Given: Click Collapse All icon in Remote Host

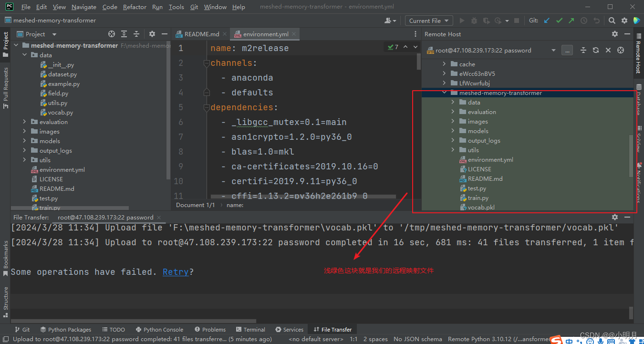Looking at the screenshot, I should (x=583, y=50).
